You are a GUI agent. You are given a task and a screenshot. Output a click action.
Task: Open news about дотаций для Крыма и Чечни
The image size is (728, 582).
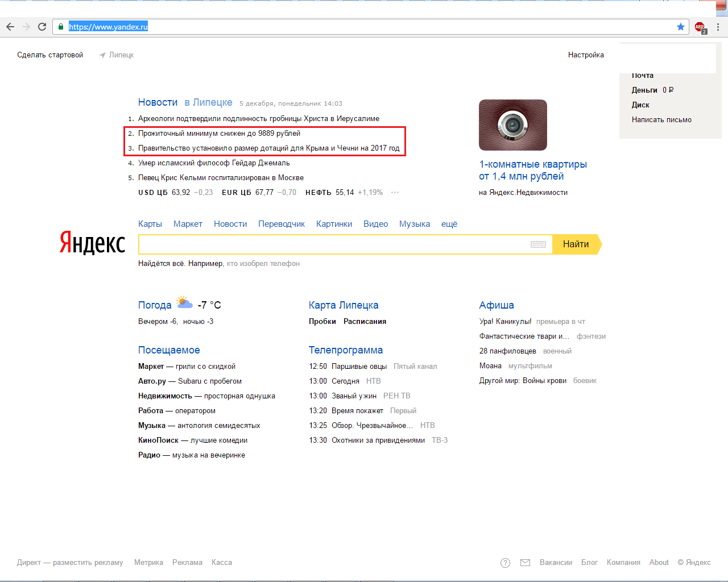pyautogui.click(x=269, y=148)
